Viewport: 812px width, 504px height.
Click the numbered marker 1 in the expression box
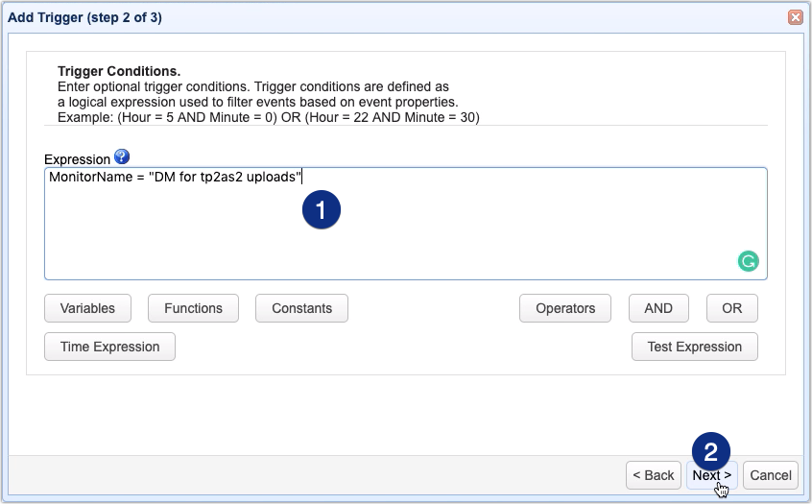[321, 208]
